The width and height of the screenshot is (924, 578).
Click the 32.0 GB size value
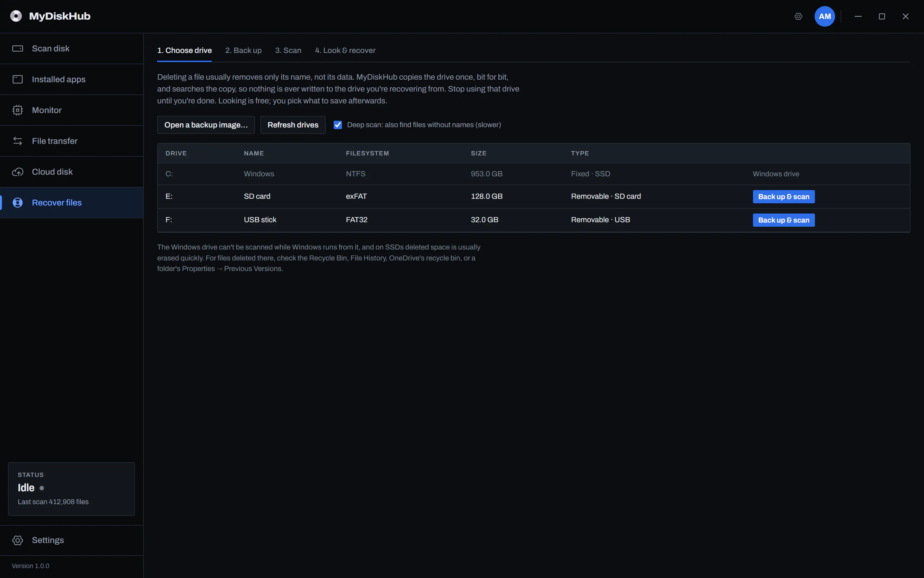tap(484, 220)
